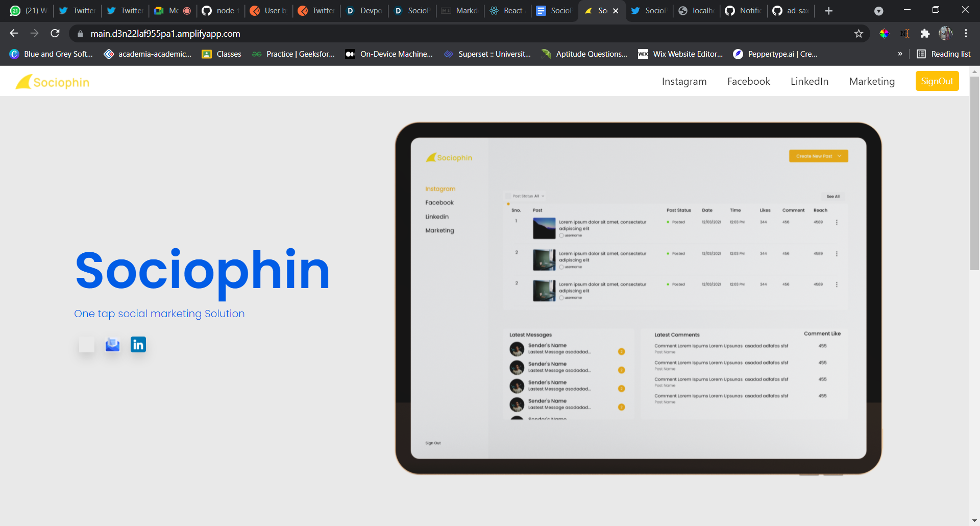Click the tablet dashboard preview image
The height and width of the screenshot is (526, 980).
(x=638, y=299)
